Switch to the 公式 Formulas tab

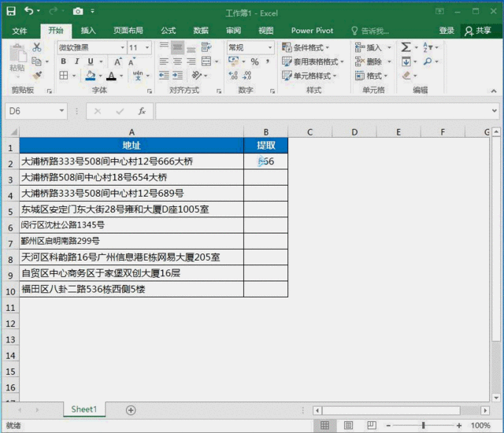(x=169, y=31)
